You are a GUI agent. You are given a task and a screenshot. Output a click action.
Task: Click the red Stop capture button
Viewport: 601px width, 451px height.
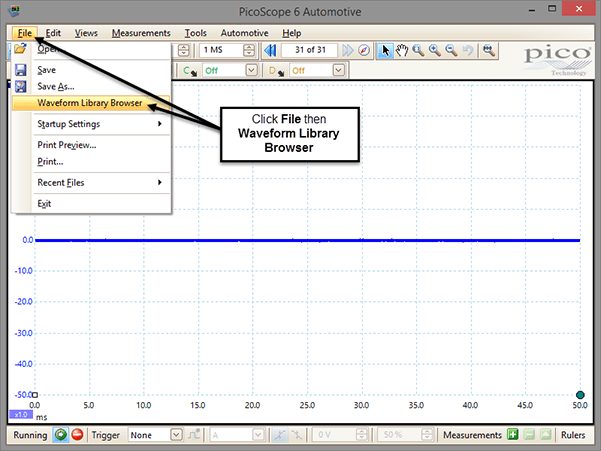77,435
